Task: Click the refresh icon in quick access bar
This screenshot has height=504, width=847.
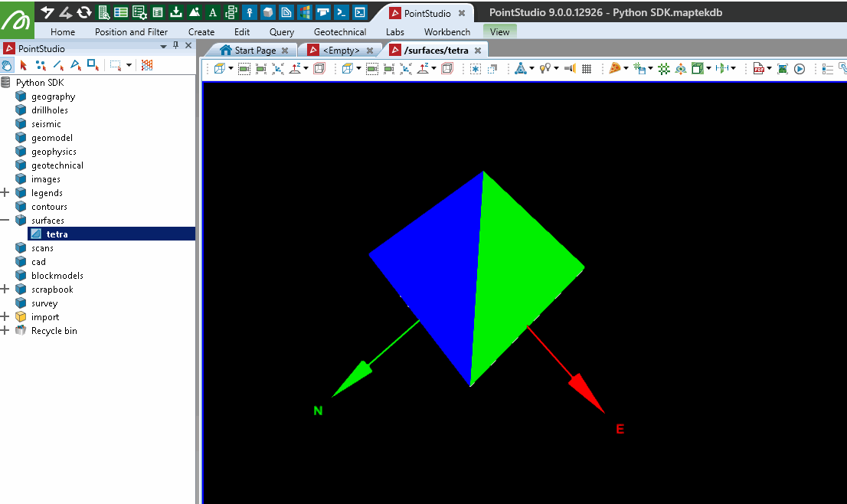Action: (x=84, y=11)
